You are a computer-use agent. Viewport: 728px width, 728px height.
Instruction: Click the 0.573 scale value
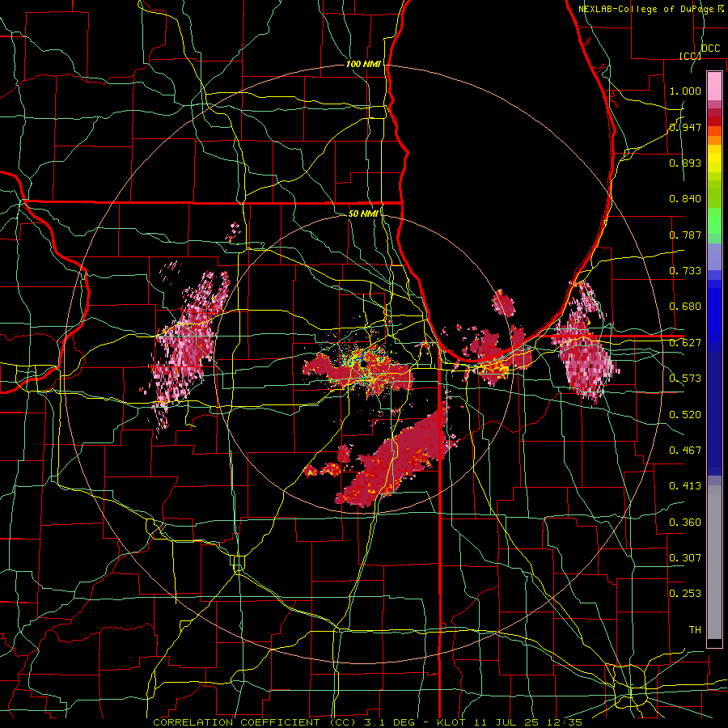pyautogui.click(x=685, y=379)
